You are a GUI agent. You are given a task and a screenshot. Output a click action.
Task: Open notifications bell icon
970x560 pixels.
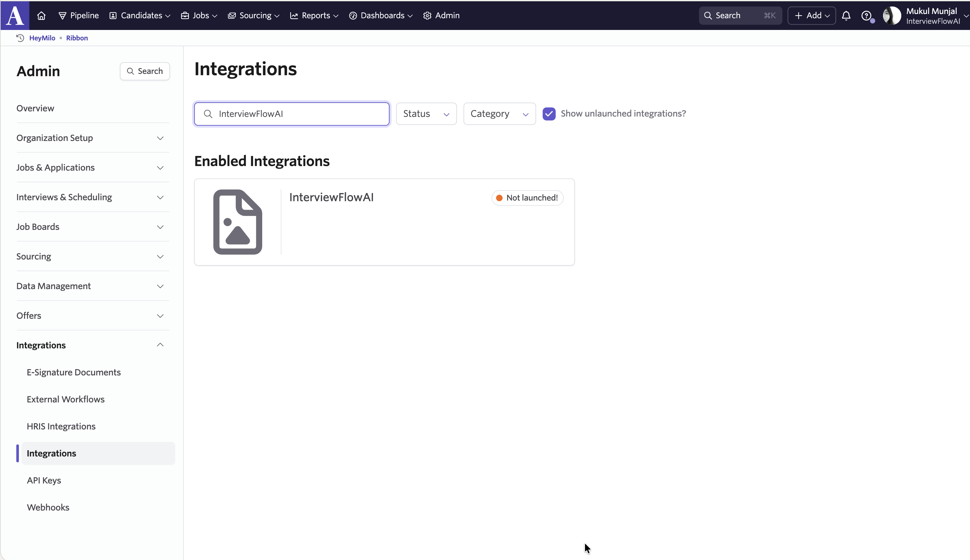pos(846,16)
